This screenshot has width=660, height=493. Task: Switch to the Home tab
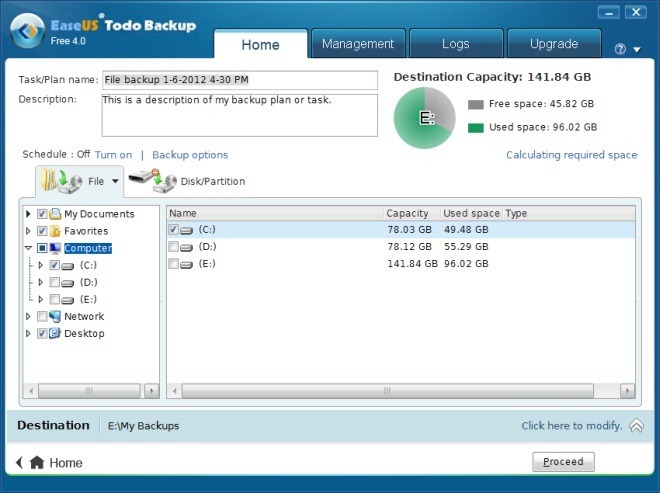(261, 44)
